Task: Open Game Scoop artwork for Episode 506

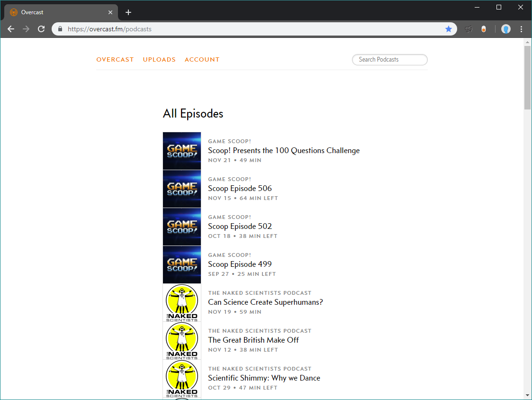Action: pyautogui.click(x=182, y=189)
